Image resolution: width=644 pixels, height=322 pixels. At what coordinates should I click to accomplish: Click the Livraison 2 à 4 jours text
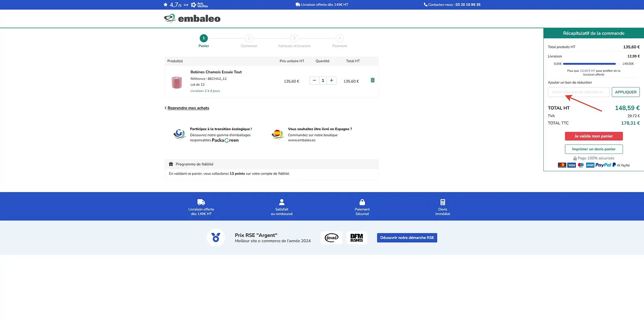205,91
